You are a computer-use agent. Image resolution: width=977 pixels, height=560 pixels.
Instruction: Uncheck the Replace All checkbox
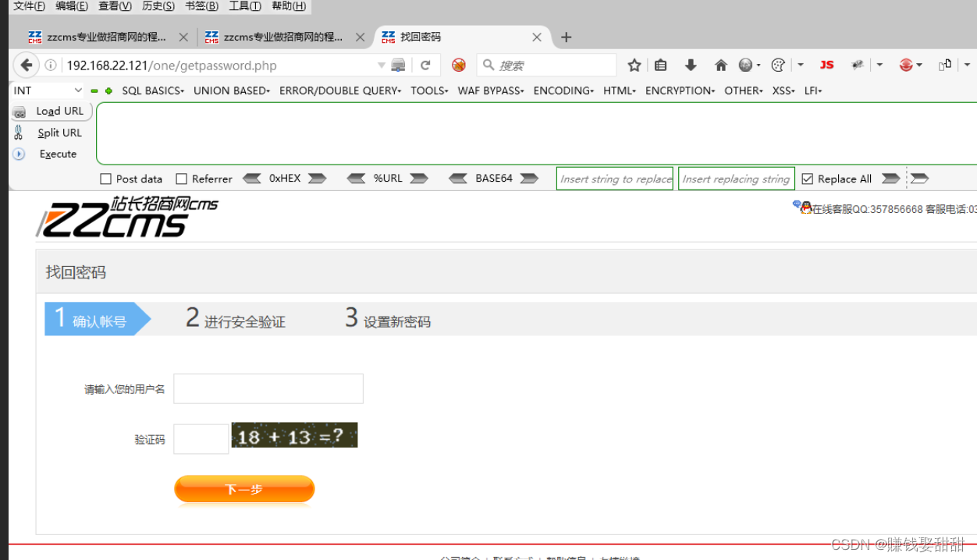pos(808,179)
